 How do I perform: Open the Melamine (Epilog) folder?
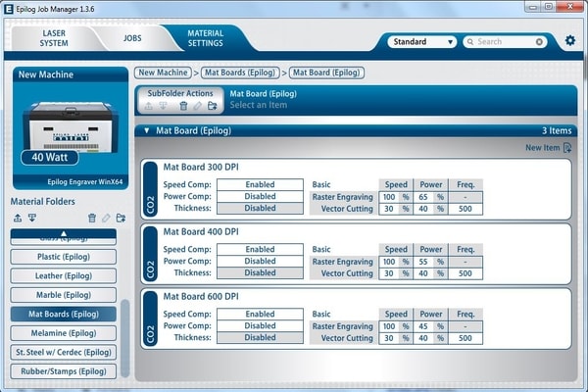[64, 333]
